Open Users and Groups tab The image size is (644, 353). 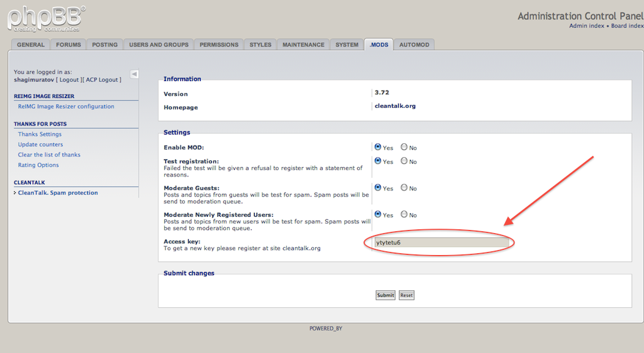coord(158,45)
